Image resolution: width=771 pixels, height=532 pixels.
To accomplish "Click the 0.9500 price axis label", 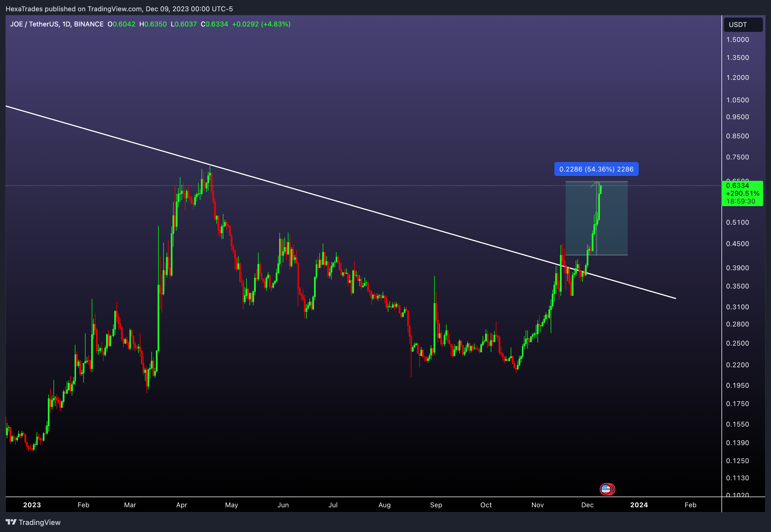I will pos(737,117).
